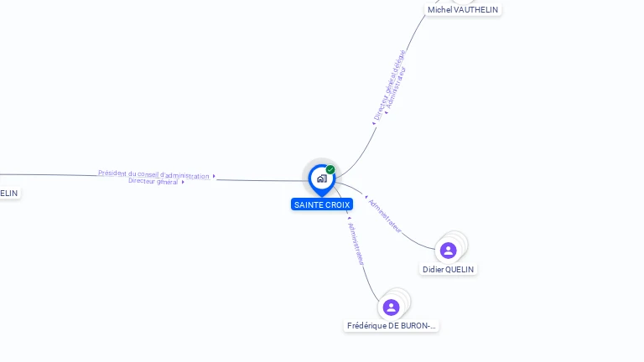Click the Directeur général délégué edge label

click(x=389, y=85)
